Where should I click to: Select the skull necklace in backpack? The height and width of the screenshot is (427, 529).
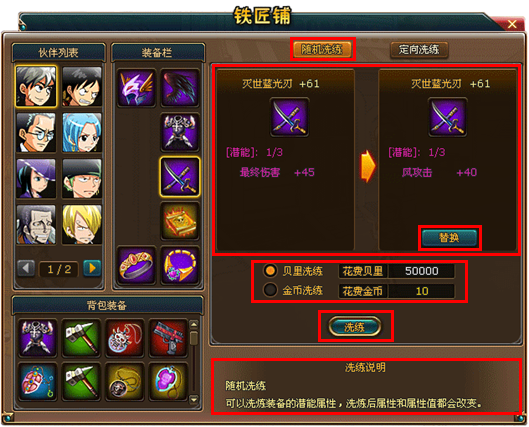coord(124,338)
